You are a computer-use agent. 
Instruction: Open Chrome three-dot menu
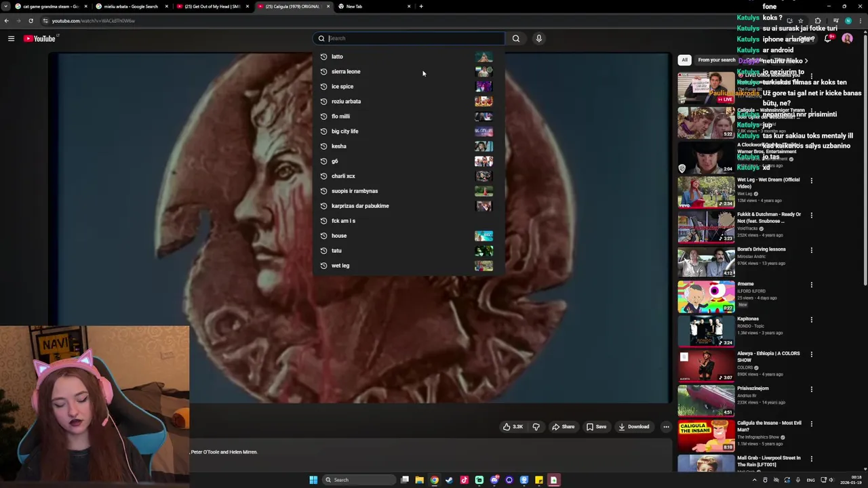pos(861,21)
